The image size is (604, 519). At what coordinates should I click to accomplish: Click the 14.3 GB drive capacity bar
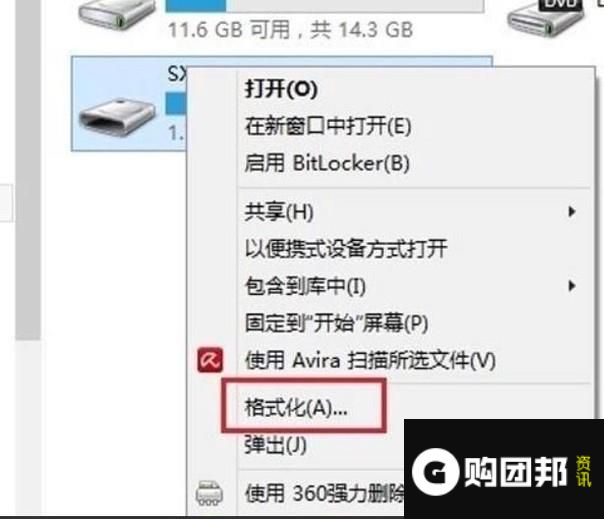coord(324,6)
